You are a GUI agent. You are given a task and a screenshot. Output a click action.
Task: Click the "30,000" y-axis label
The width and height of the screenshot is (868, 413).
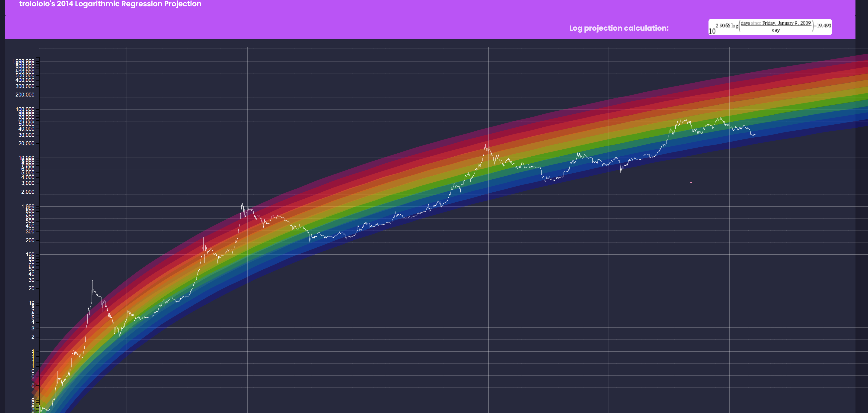pos(26,135)
